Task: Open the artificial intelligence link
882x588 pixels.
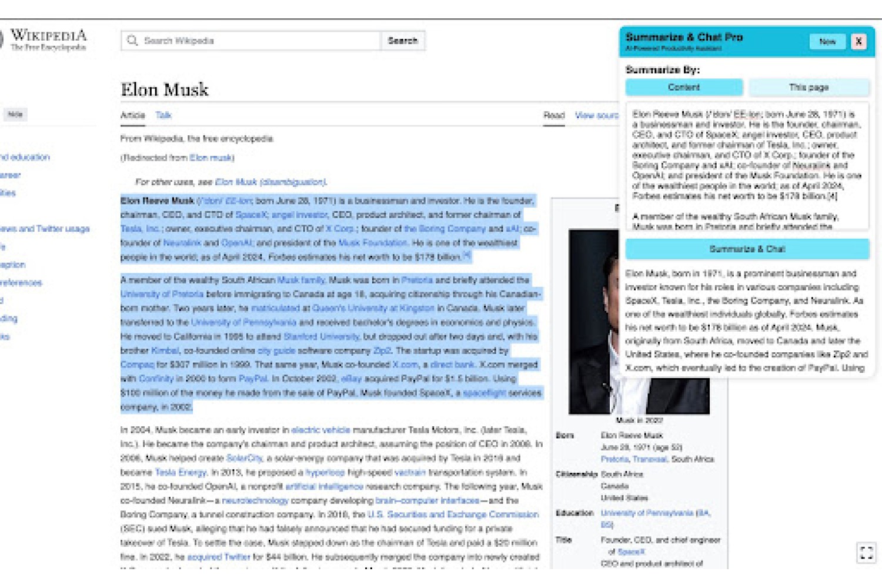Action: (x=324, y=486)
